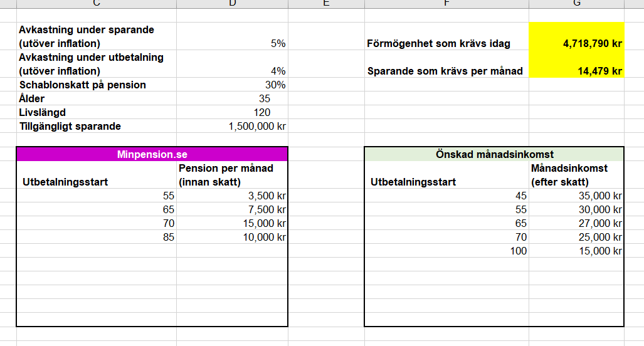
Task: Click the Önskad månadsinkomst table header
Action: (494, 154)
